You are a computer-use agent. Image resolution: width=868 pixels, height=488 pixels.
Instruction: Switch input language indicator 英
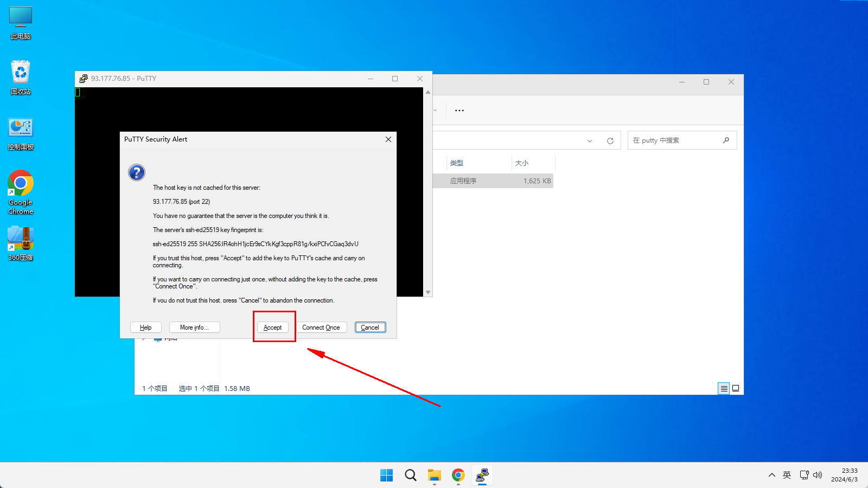click(787, 475)
